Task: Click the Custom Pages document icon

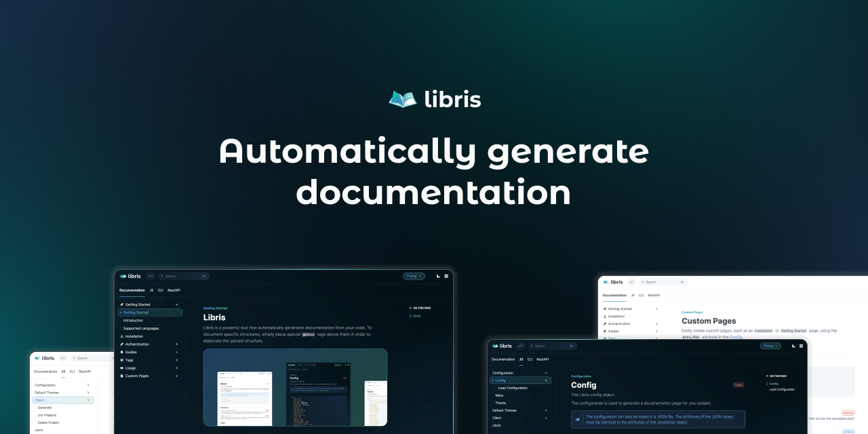Action: [x=122, y=376]
